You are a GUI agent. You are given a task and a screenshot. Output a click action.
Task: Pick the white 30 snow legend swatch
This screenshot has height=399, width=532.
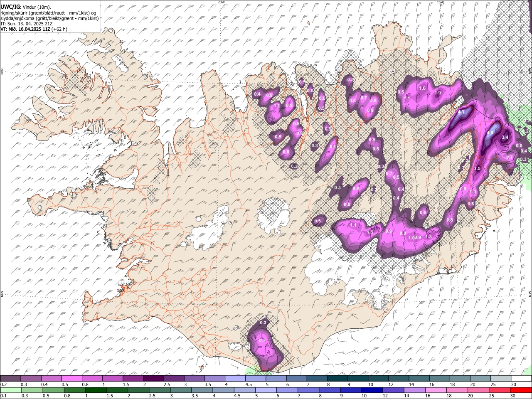click(x=522, y=378)
